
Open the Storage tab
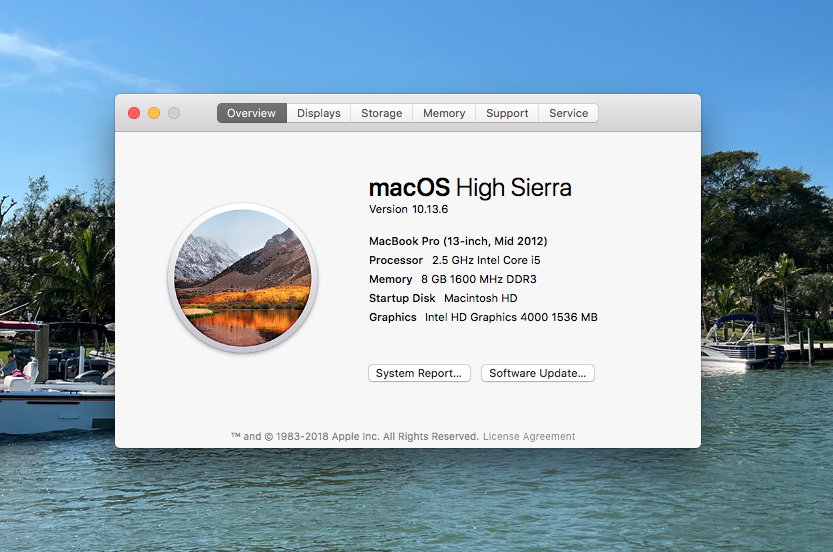coord(381,113)
